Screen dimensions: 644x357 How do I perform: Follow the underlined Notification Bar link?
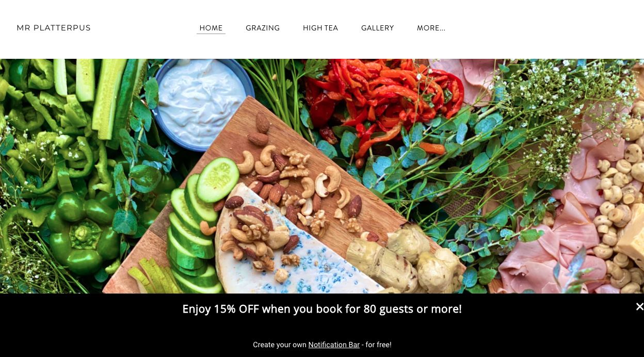click(334, 345)
